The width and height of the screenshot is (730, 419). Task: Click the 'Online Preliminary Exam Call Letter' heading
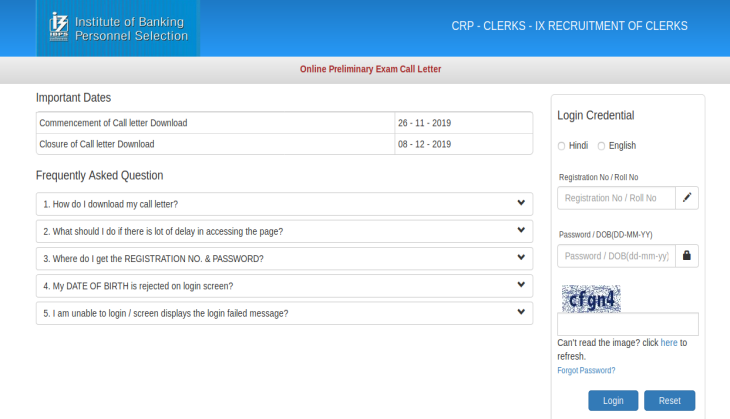370,69
